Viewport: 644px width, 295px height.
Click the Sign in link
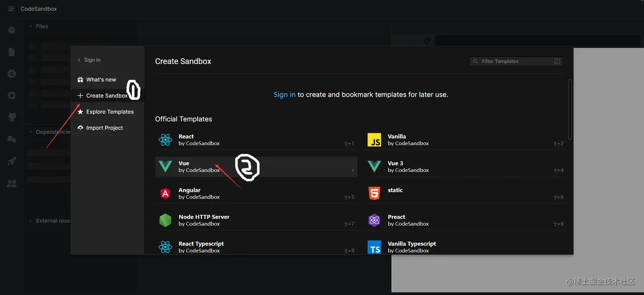click(x=284, y=95)
